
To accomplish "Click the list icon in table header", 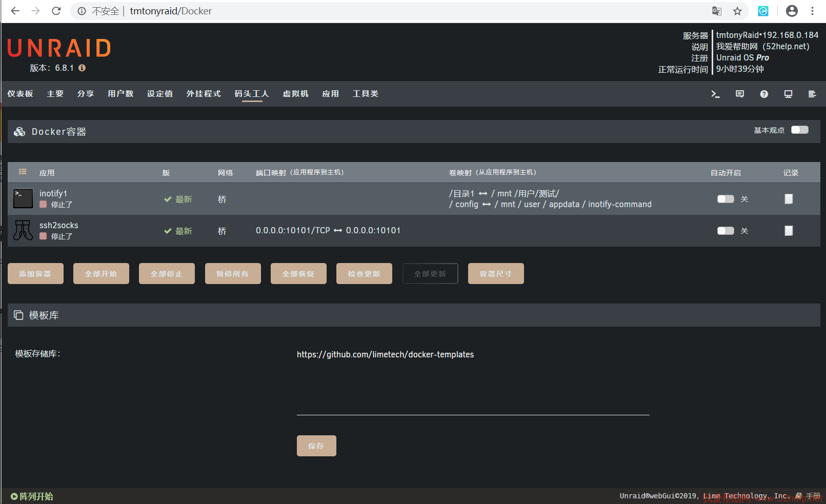I will [x=23, y=172].
